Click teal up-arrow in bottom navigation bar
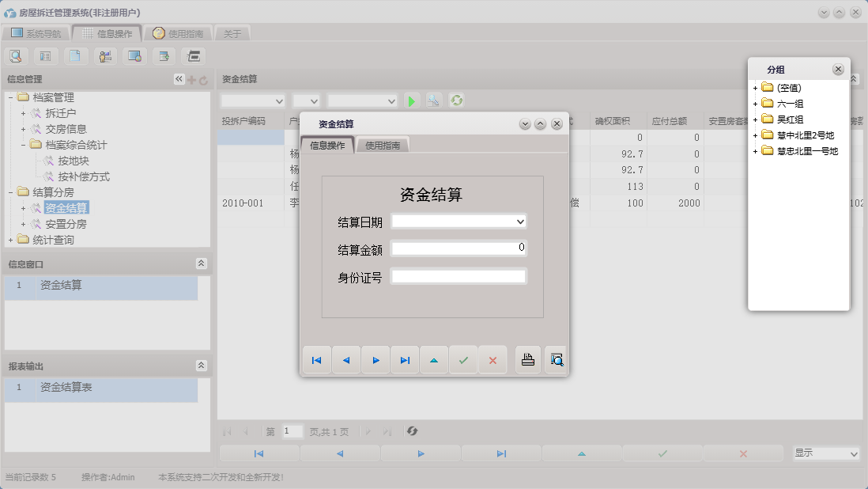 click(582, 453)
